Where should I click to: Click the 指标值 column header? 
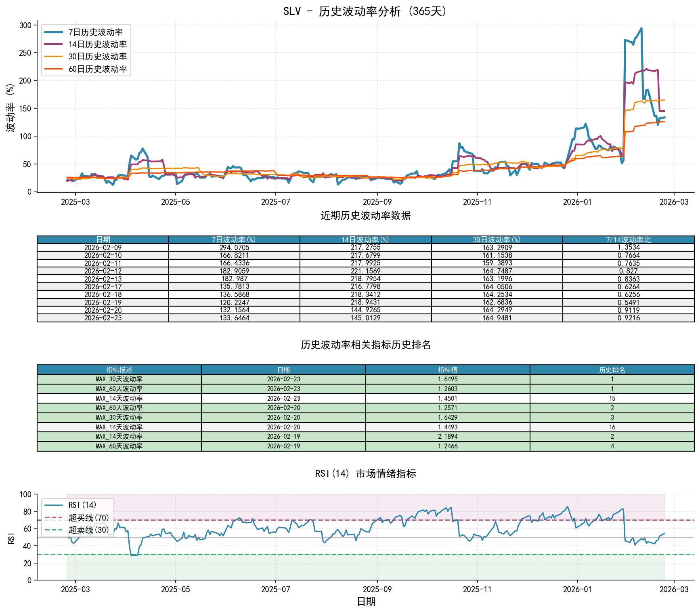[448, 370]
